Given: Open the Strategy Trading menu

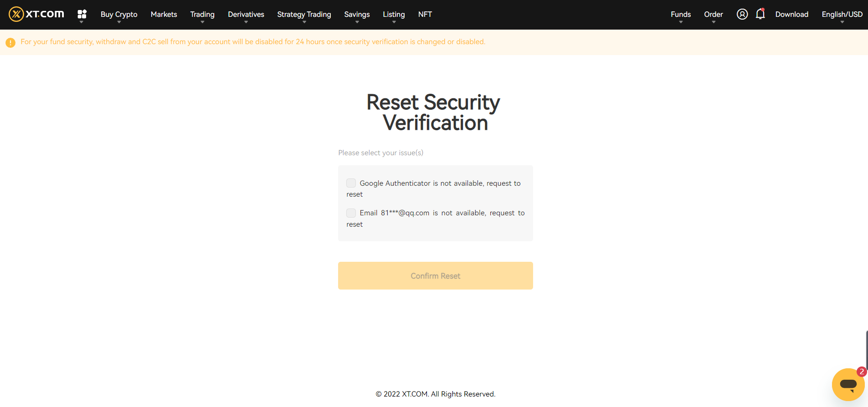Looking at the screenshot, I should coord(304,15).
